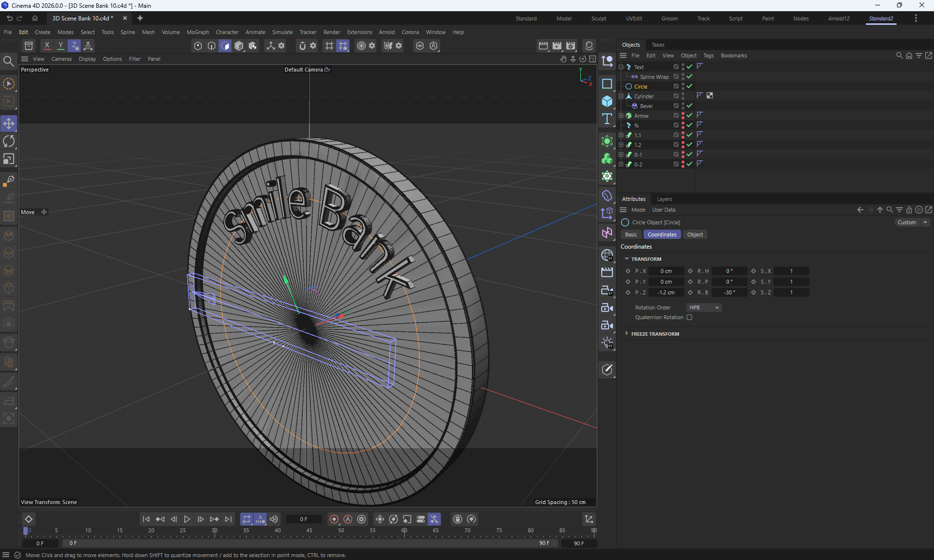
Task: Click the Record Active Objects button
Action: coord(334,519)
